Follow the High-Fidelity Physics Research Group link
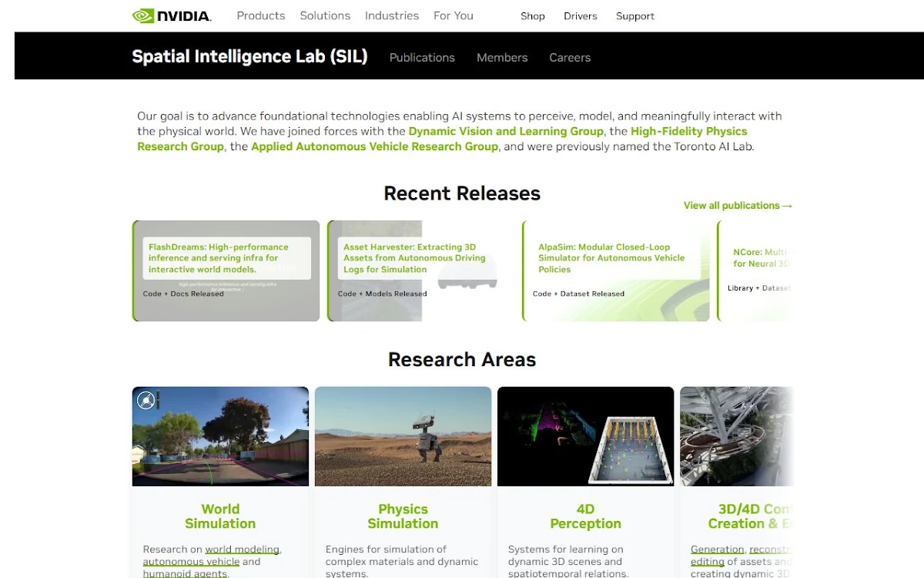 pyautogui.click(x=443, y=139)
